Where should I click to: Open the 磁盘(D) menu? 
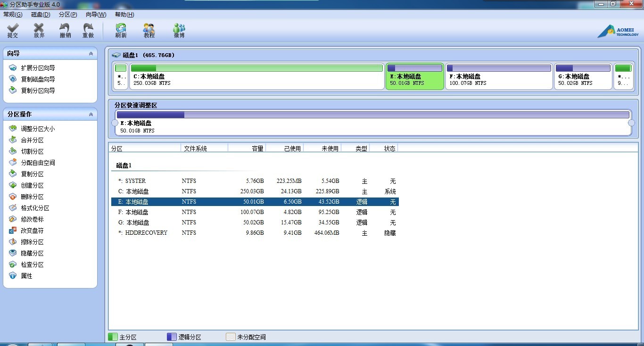click(41, 15)
